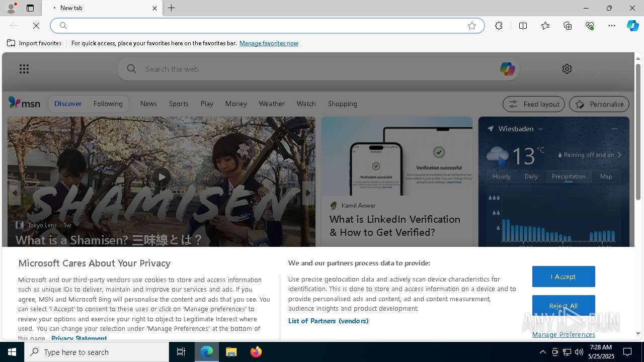
Task: Open Split screen view
Action: point(523,26)
